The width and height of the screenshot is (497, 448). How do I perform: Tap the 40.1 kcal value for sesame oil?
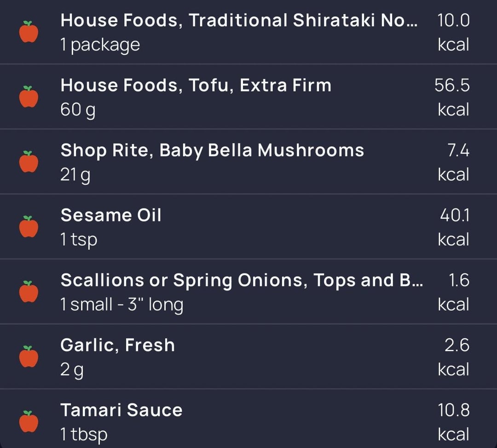coord(454,227)
